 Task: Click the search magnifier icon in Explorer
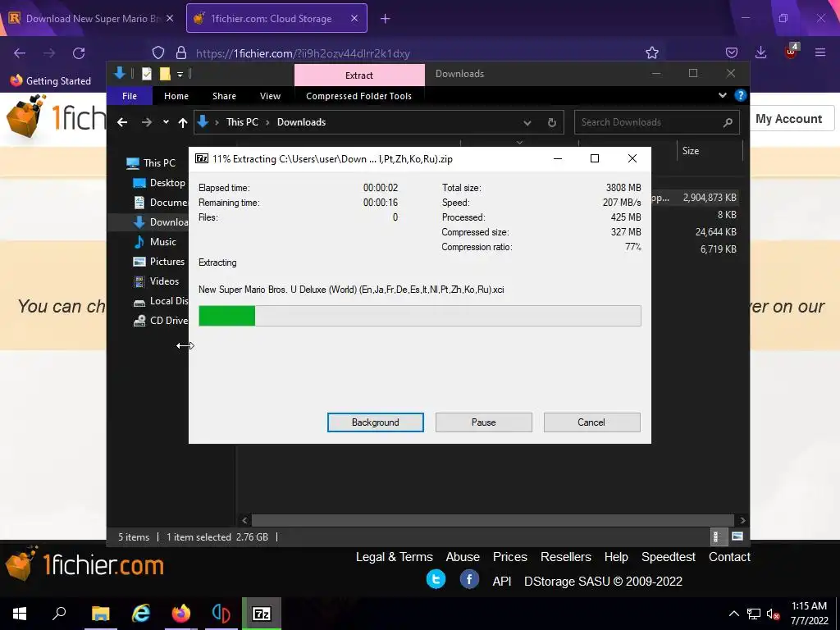tap(728, 123)
